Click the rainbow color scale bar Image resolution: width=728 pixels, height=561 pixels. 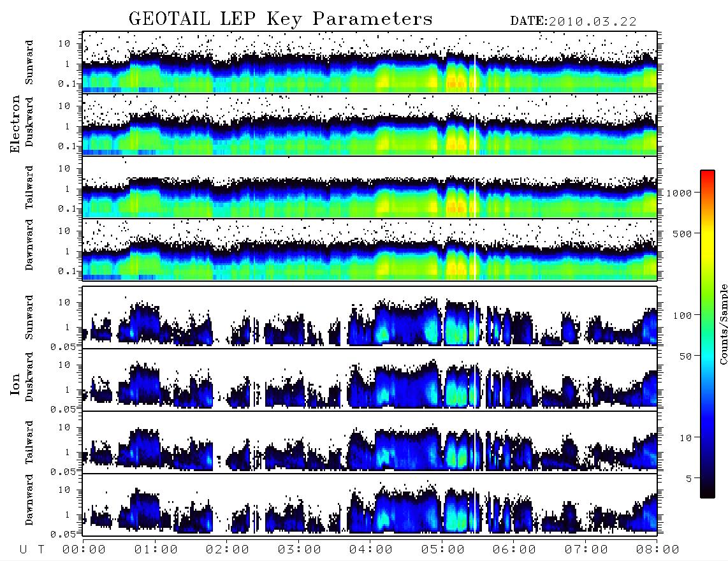point(708,334)
